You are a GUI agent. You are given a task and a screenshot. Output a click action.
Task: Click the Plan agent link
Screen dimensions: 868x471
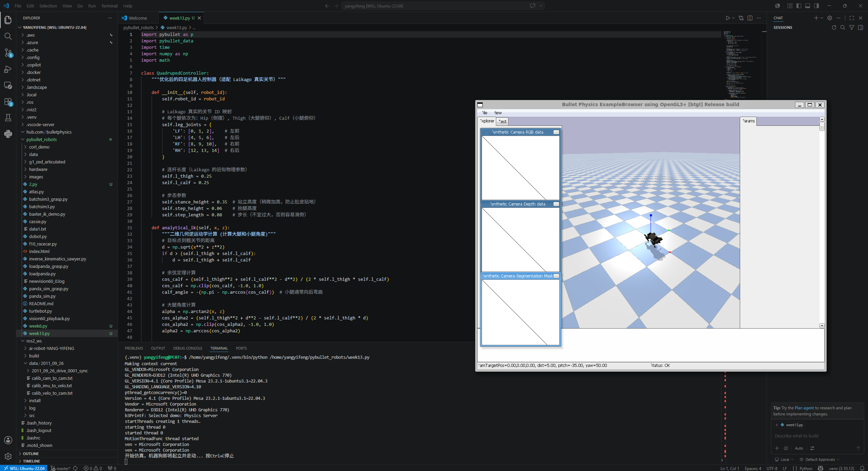pos(804,408)
